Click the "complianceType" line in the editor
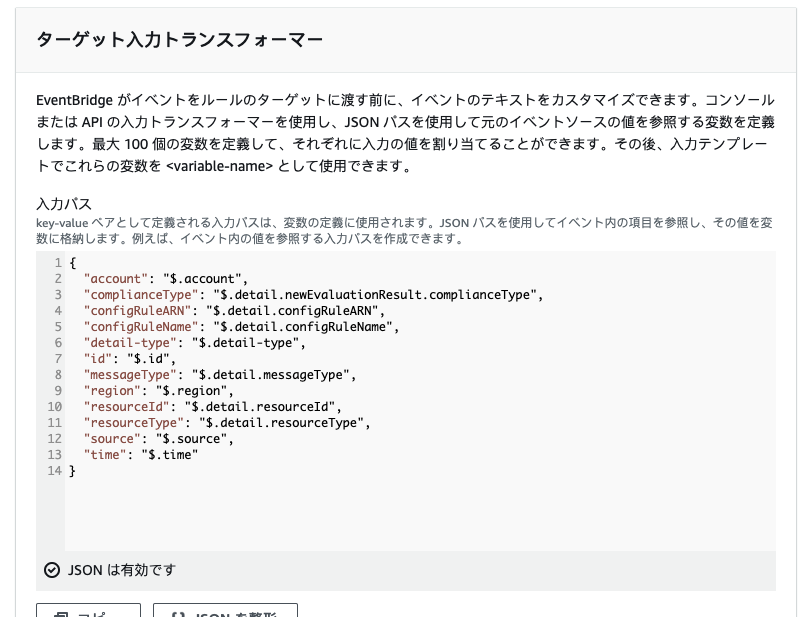The width and height of the screenshot is (807, 617). (313, 295)
